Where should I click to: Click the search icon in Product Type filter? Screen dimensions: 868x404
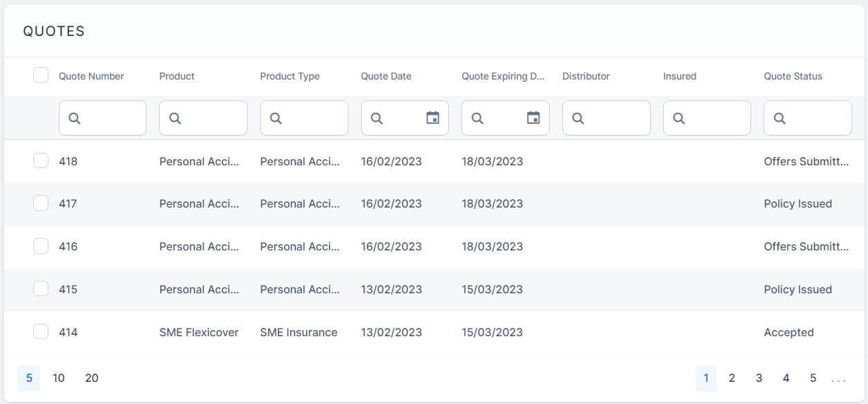pos(276,118)
